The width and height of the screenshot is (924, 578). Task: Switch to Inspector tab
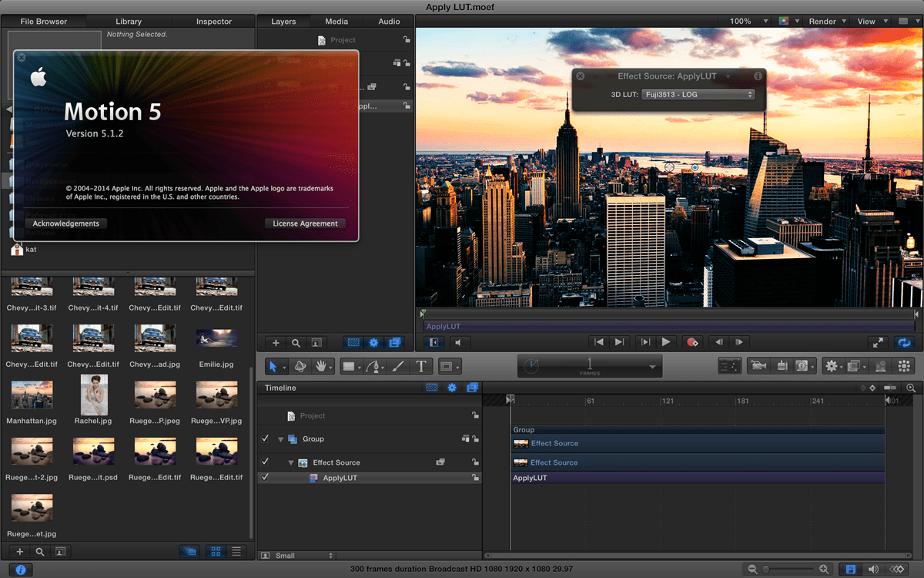click(x=214, y=22)
